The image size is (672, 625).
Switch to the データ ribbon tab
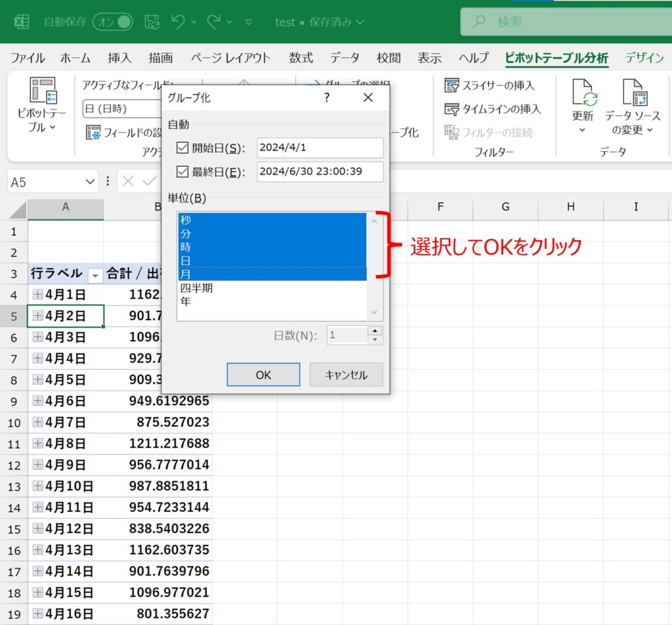345,58
